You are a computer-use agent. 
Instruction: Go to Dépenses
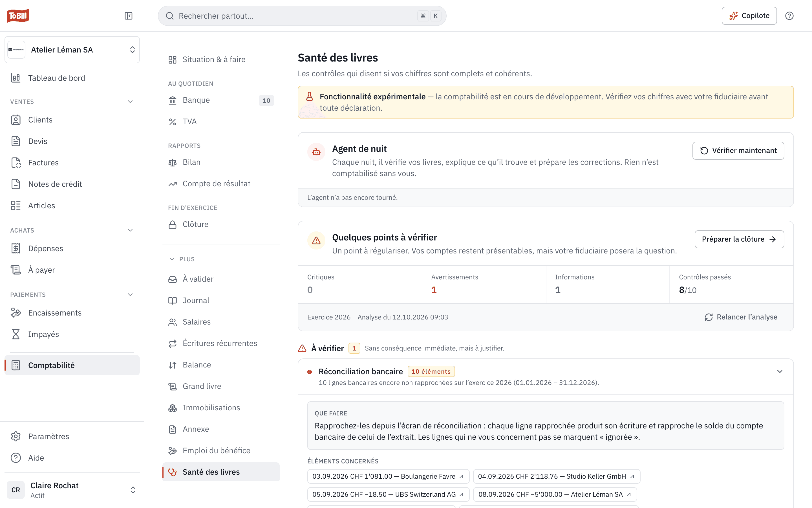point(72,248)
